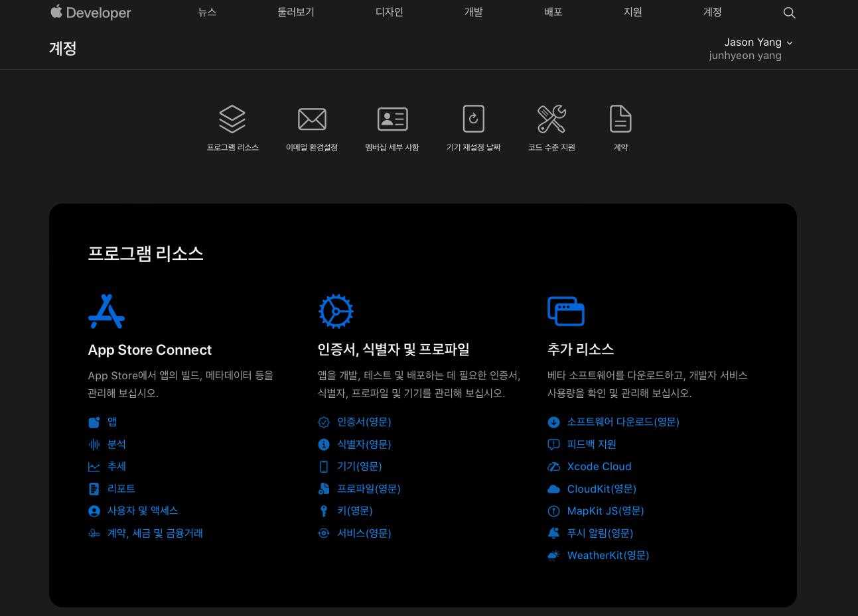
Task: Open the search magnifier icon
Action: 789,13
